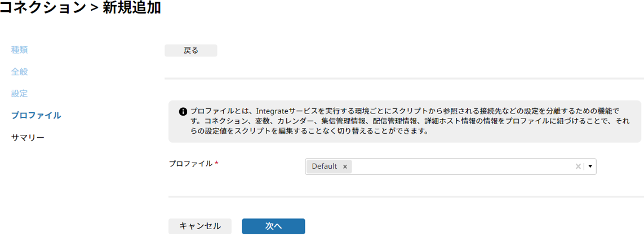Remove the Default profile tag
The height and width of the screenshot is (241, 644).
pos(345,166)
